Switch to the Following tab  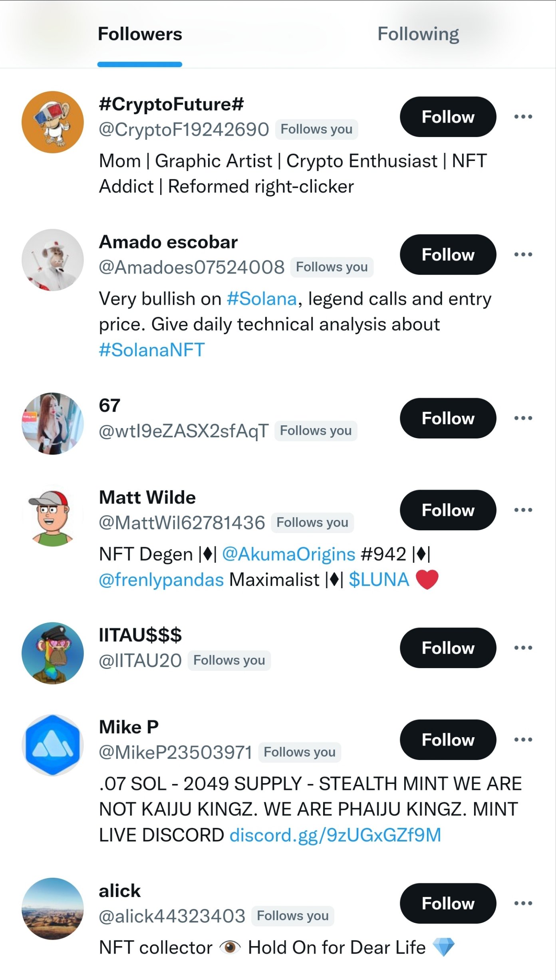pyautogui.click(x=418, y=34)
